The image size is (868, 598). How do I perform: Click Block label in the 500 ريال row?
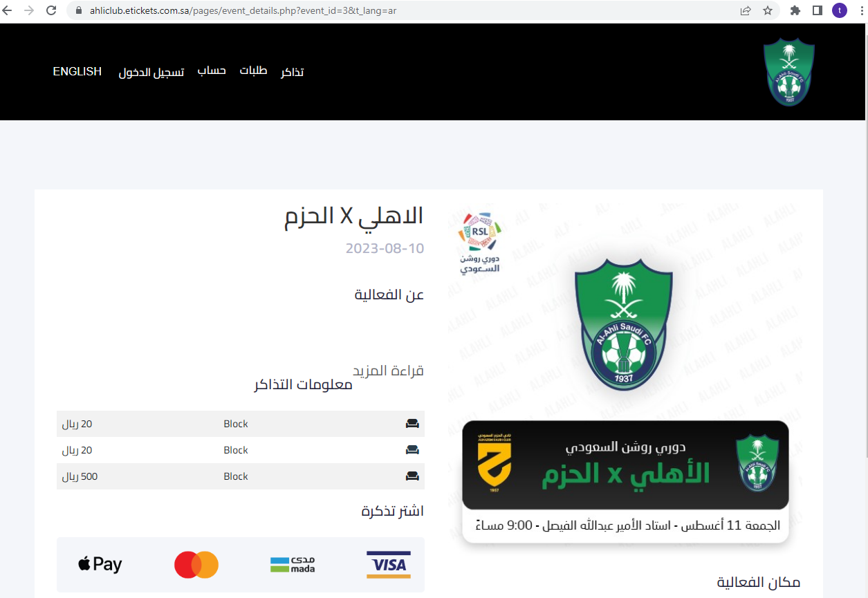[236, 476]
